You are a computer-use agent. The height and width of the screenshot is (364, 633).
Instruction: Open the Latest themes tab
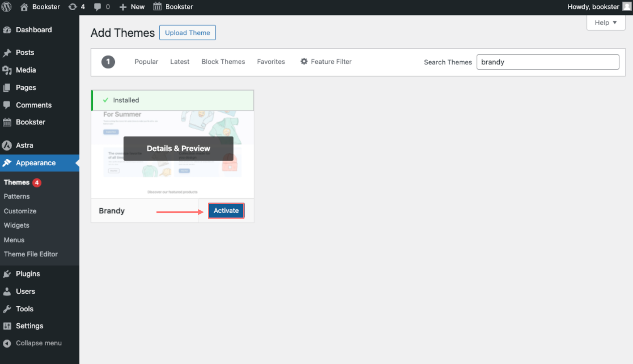[x=180, y=62]
